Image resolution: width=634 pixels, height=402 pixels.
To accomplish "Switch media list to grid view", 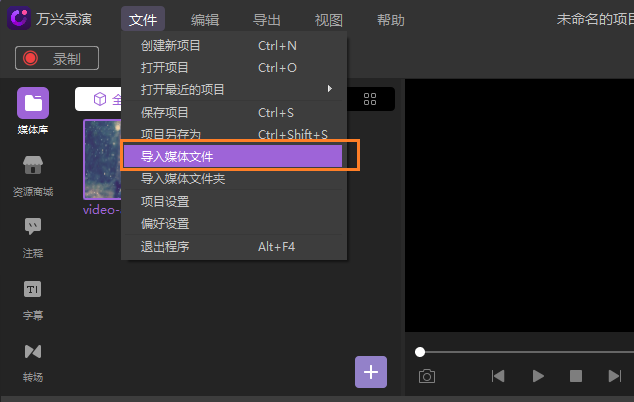I will pos(370,99).
